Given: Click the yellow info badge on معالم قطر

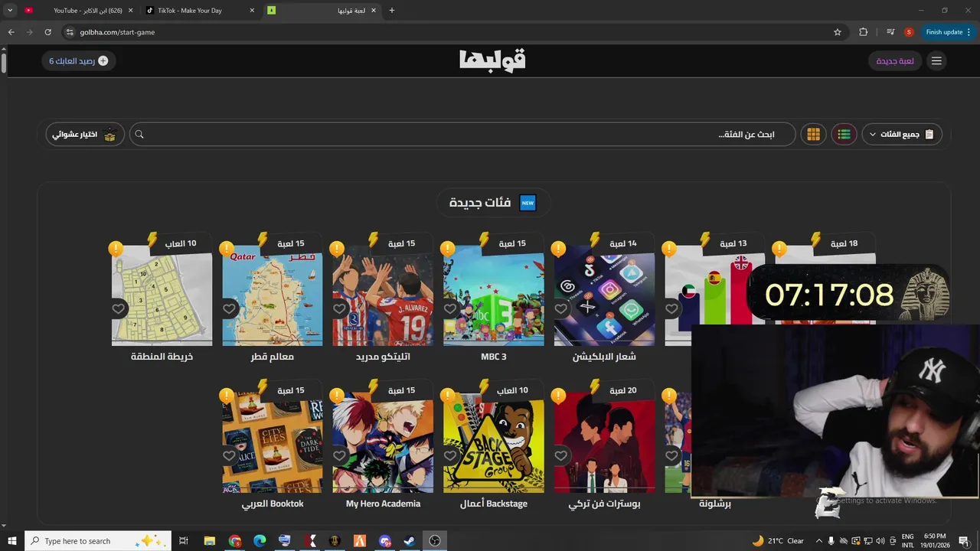Looking at the screenshot, I should 226,249.
